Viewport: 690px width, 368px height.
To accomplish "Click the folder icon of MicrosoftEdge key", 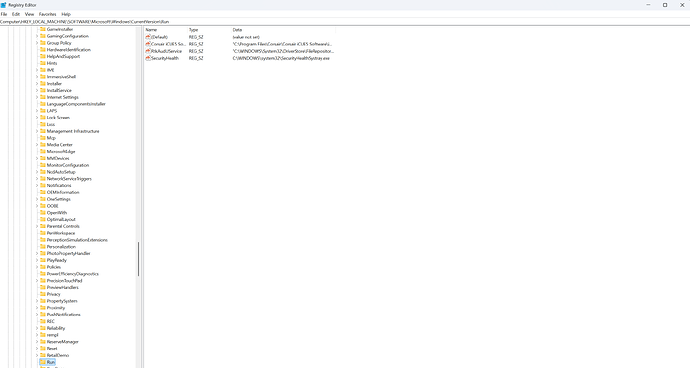I will tap(43, 151).
